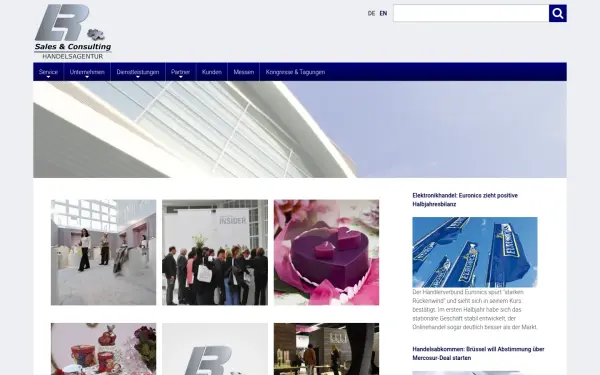Open the Mercosur-Deal news headline
This screenshot has height=375, width=600.
(478, 354)
